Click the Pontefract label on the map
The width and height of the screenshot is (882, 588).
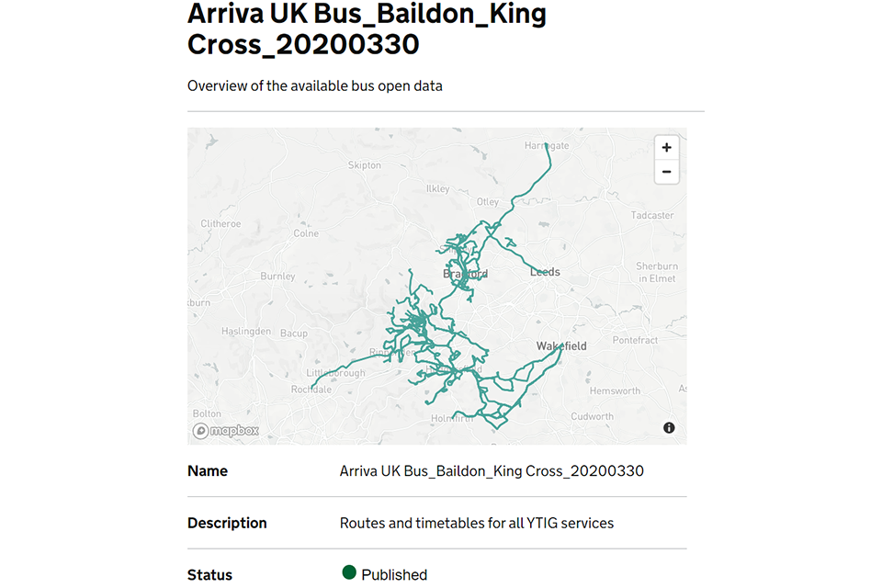pyautogui.click(x=636, y=340)
